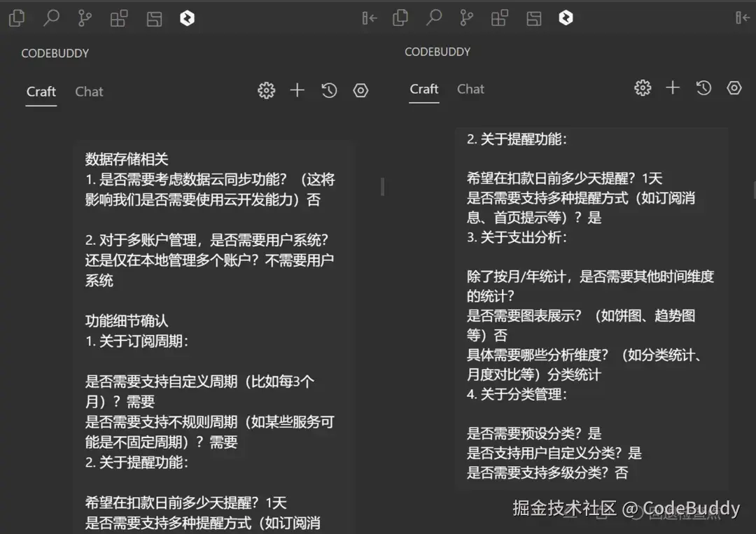Create a new chat with the right panel plus icon
The height and width of the screenshot is (534, 756).
point(672,88)
